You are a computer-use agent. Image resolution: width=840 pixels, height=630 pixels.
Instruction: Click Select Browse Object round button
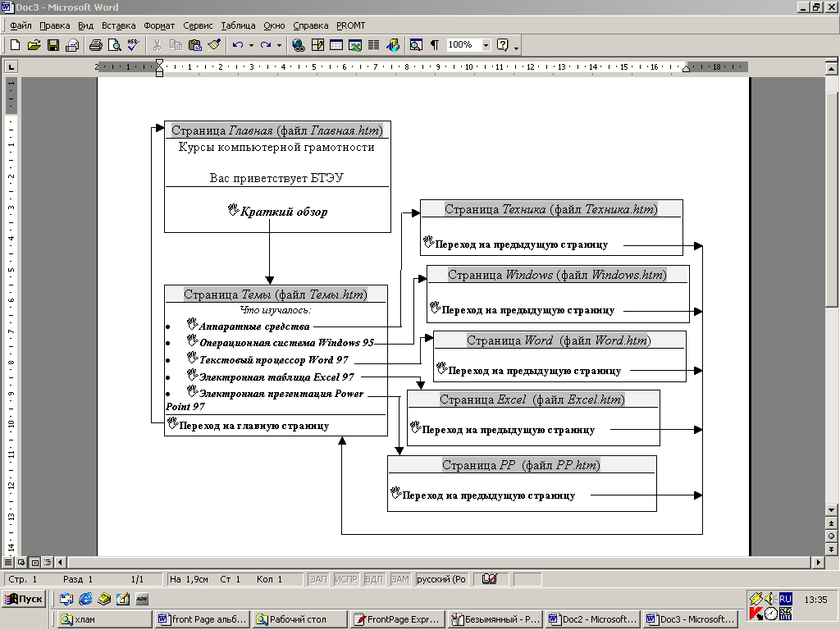tap(831, 536)
